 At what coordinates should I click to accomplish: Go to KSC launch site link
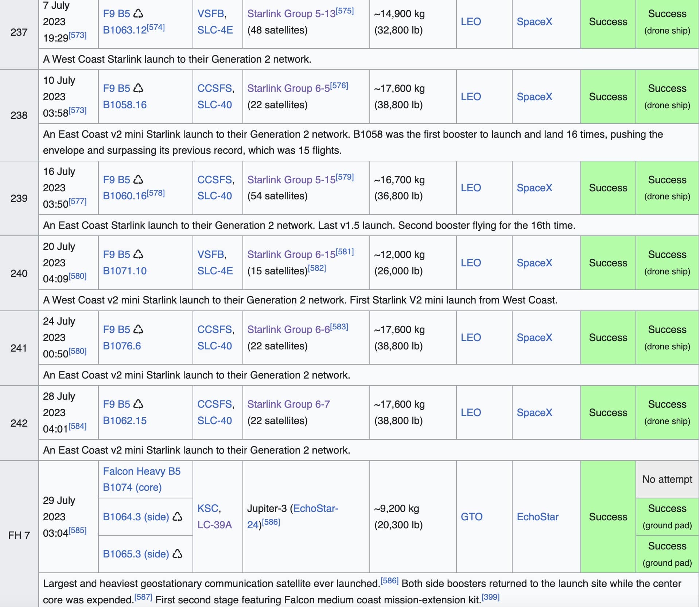(x=208, y=508)
